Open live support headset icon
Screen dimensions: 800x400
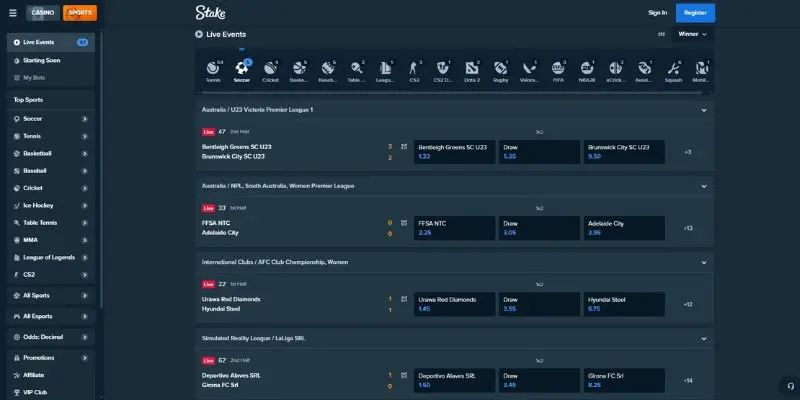(x=790, y=386)
